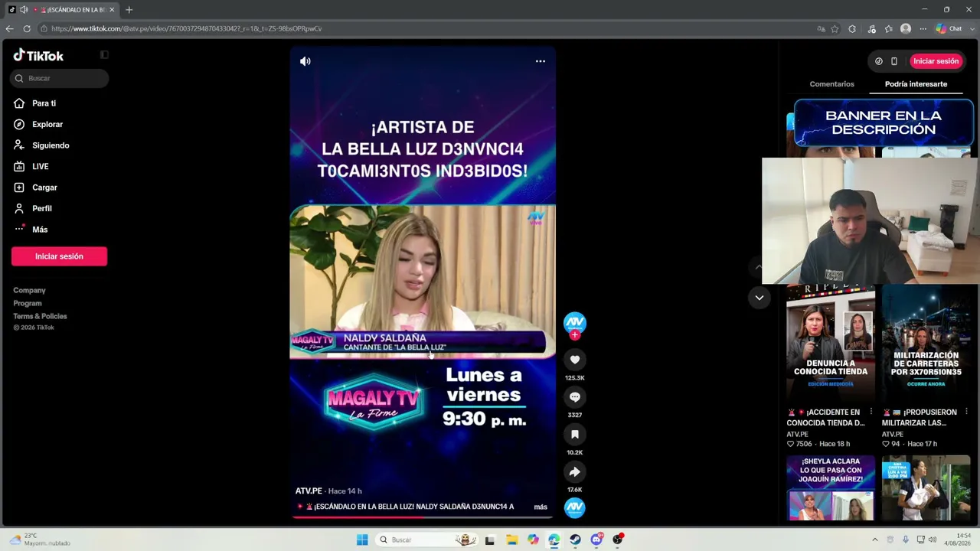
Task: Open the Program footer link
Action: click(x=28, y=303)
